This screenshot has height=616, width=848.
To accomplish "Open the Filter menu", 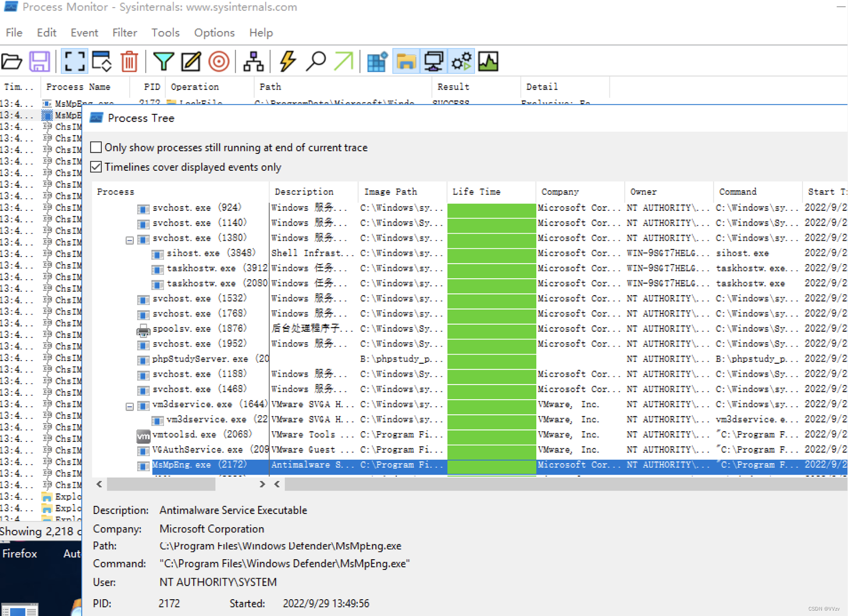I will point(125,33).
